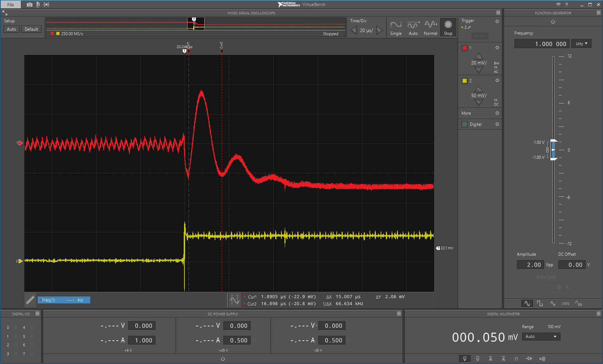The width and height of the screenshot is (603, 364).
Task: Toggle channel 1 red enable box
Action: (465, 48)
